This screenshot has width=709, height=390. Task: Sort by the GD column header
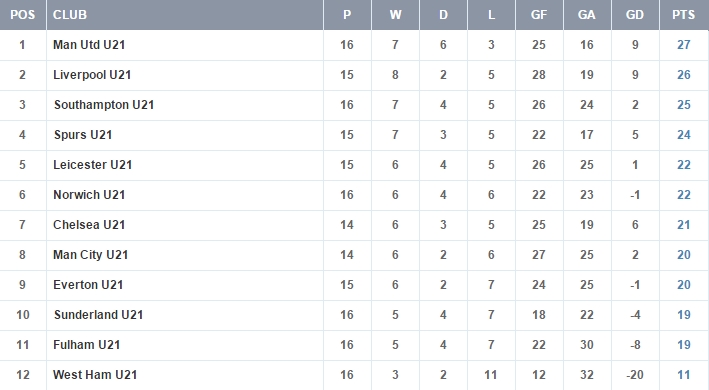coord(635,15)
